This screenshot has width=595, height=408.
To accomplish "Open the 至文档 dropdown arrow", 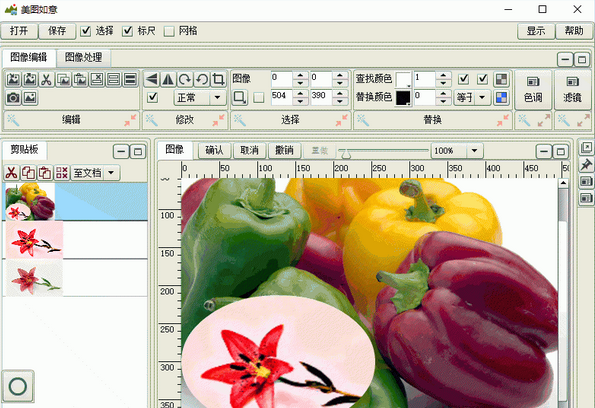I will [111, 173].
